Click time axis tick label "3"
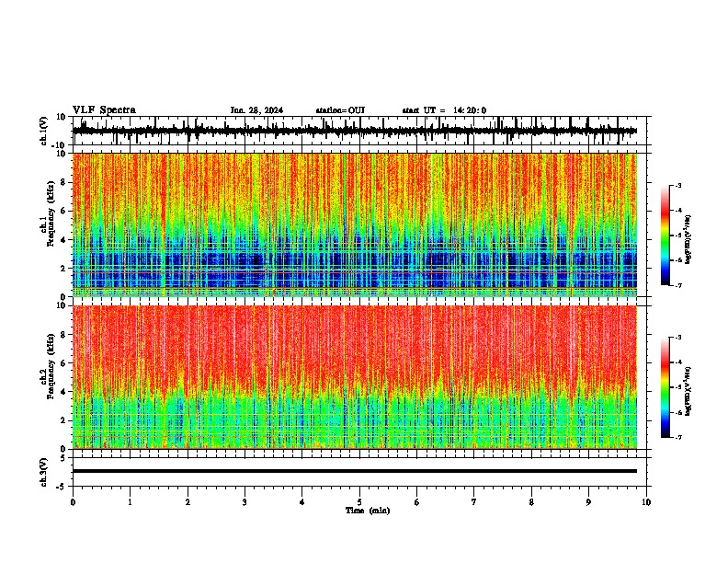Image resolution: width=728 pixels, height=563 pixels. tap(245, 502)
